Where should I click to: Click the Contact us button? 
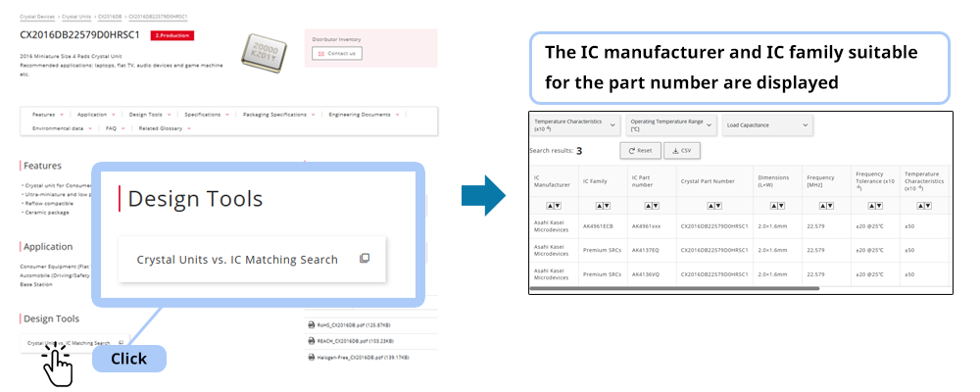click(x=337, y=54)
